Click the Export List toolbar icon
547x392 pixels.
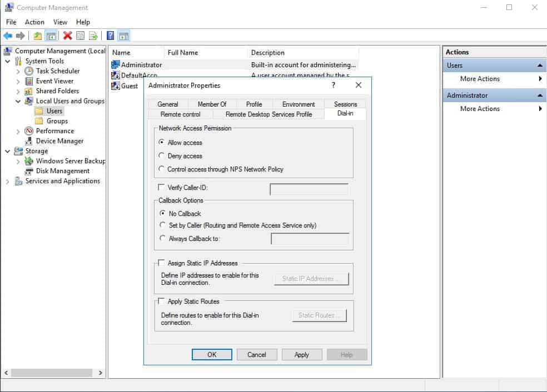pos(93,36)
